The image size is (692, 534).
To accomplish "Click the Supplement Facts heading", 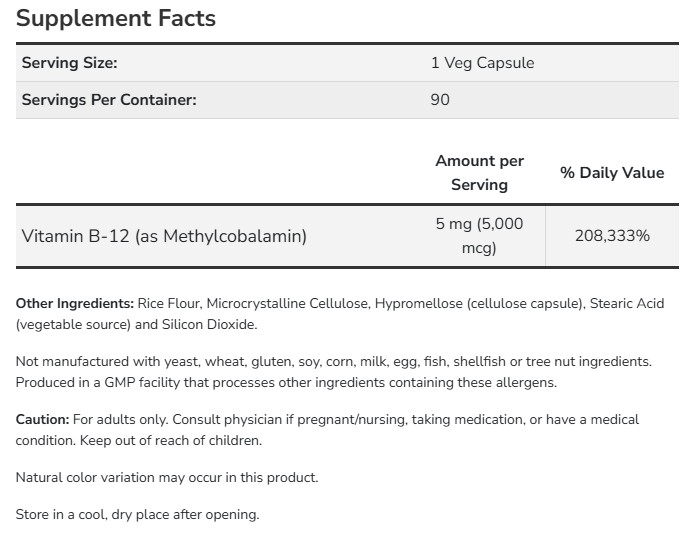I will 116,18.
